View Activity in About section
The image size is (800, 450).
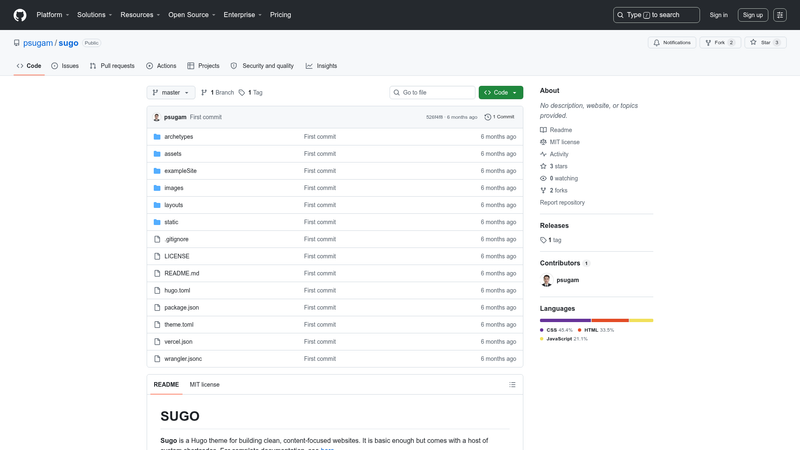554,154
